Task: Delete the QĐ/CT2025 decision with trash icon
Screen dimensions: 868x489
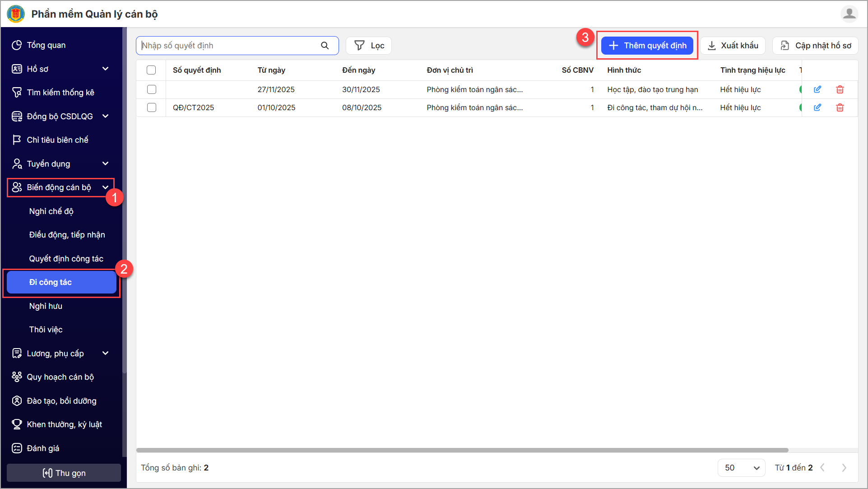Action: coord(840,107)
